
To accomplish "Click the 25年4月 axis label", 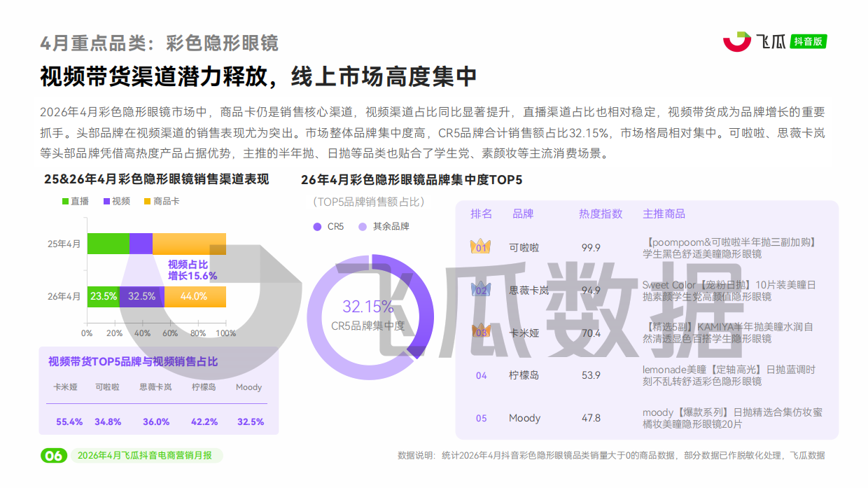I will [x=64, y=244].
